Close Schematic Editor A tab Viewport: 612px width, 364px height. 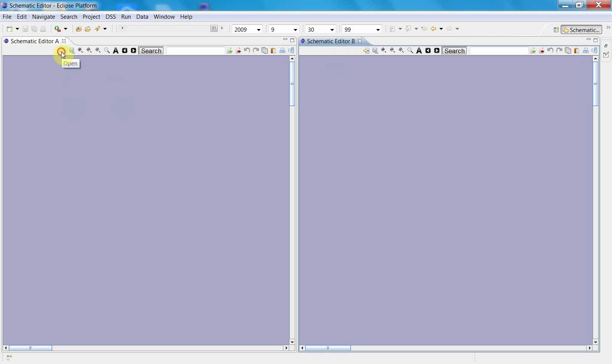64,41
